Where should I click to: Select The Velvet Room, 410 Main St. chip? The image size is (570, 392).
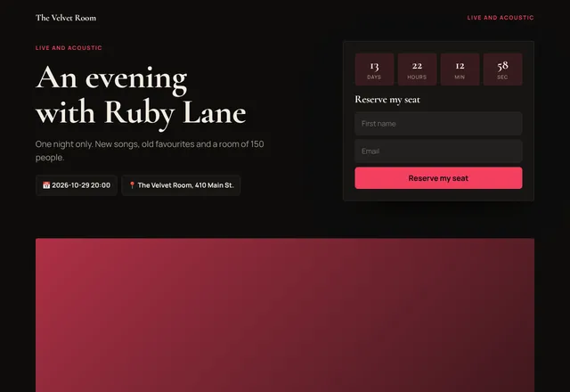181,185
